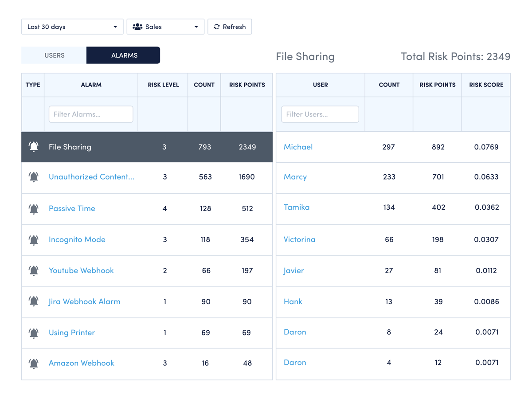Screen dimensions: 532x399
Task: Click the bell icon beside File Sharing
Action: pos(34,147)
